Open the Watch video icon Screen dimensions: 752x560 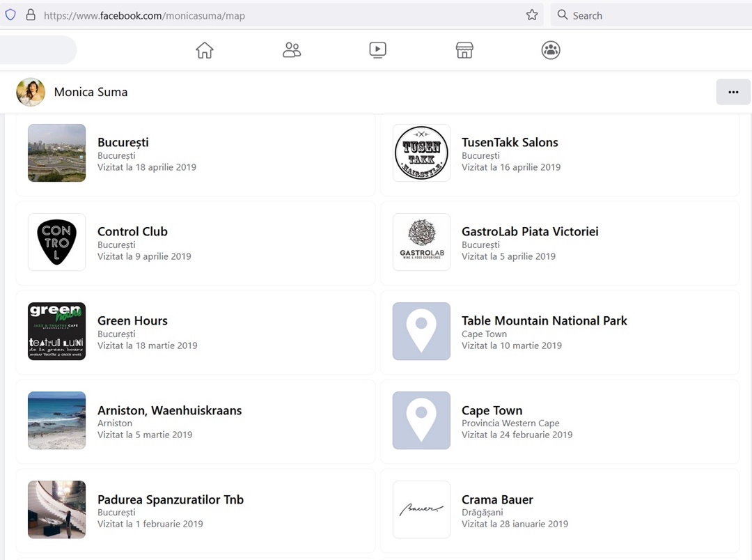(377, 50)
